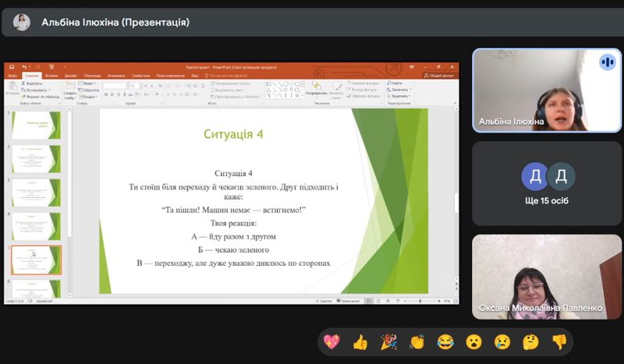Open the Вставка ribbon tab
This screenshot has height=364, width=624.
coord(51,76)
